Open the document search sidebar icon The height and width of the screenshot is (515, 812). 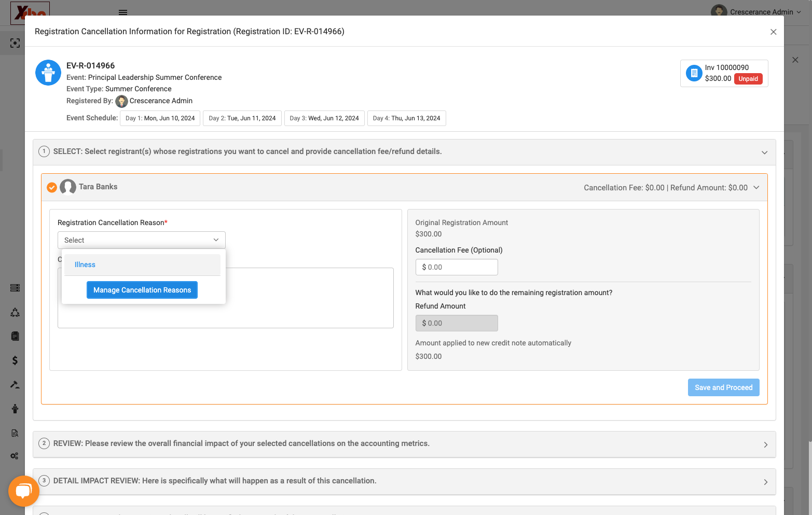click(15, 433)
